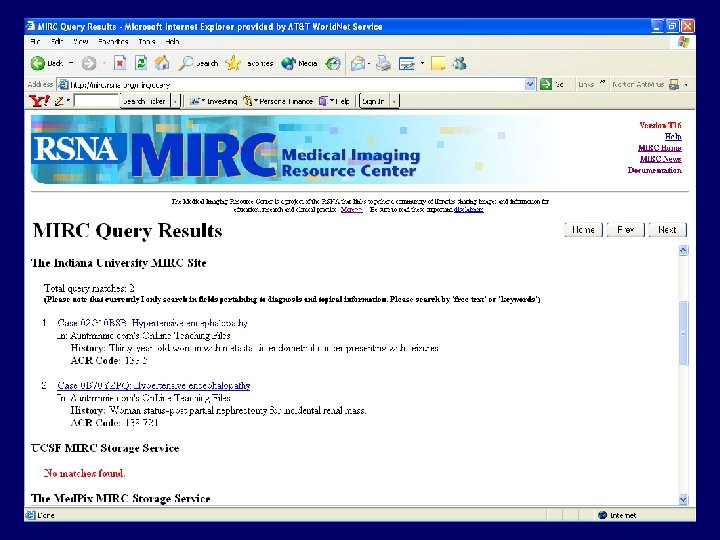Open the Edit button dropdown arrow
This screenshot has width=720, height=540.
[x=422, y=63]
